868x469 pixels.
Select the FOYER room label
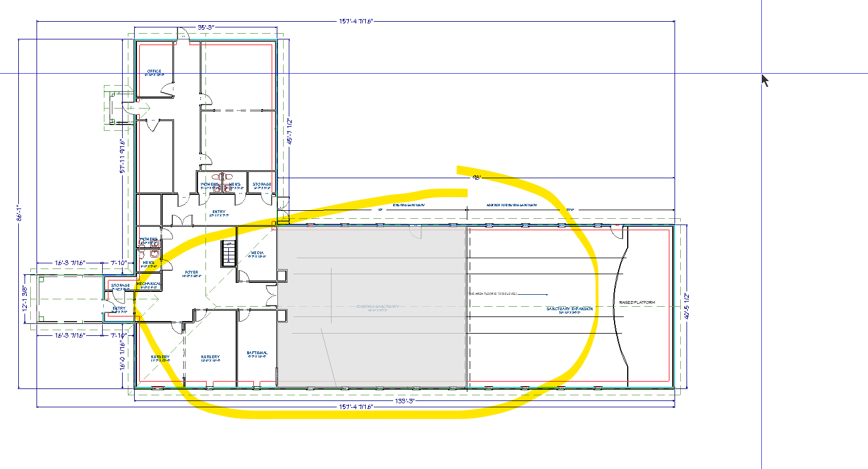191,273
